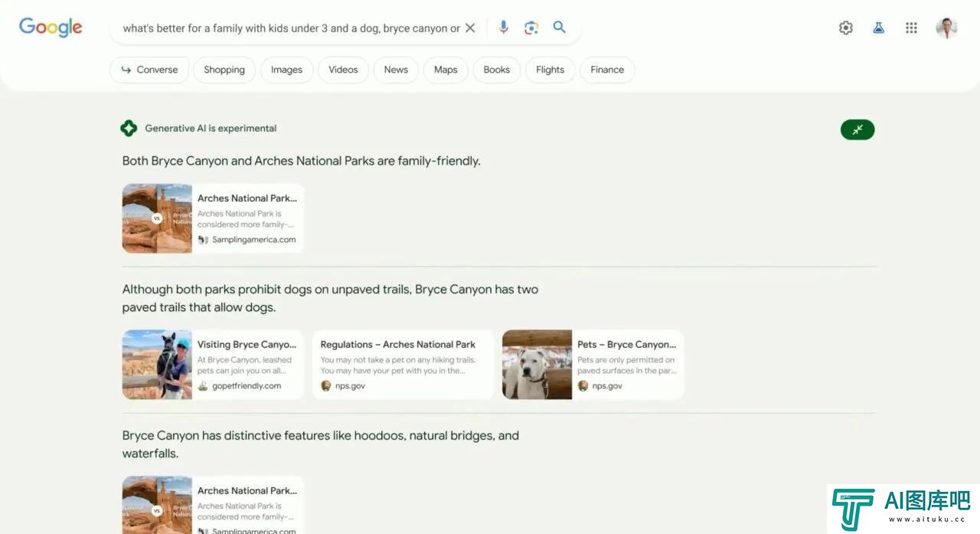Clear the search query with X
The height and width of the screenshot is (534, 980).
click(470, 28)
